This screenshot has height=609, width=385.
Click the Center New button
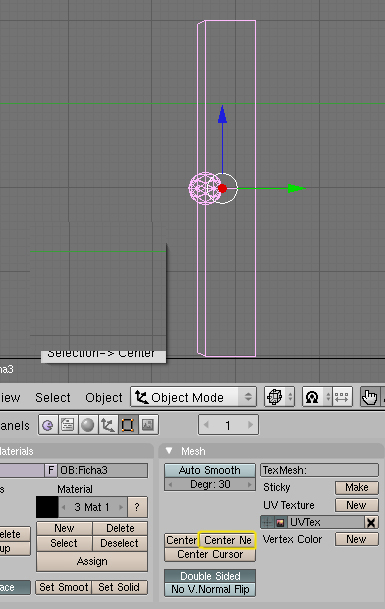point(227,540)
